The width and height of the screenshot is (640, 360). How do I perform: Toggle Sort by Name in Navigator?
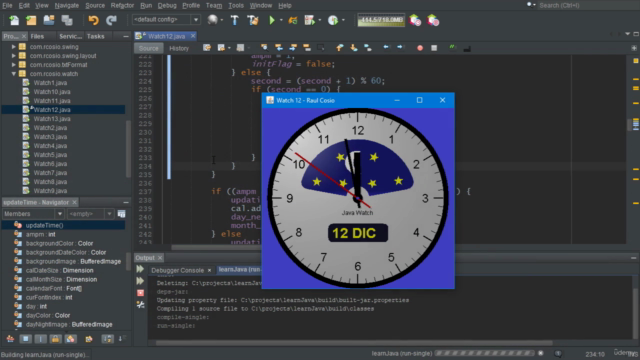coord(107,338)
